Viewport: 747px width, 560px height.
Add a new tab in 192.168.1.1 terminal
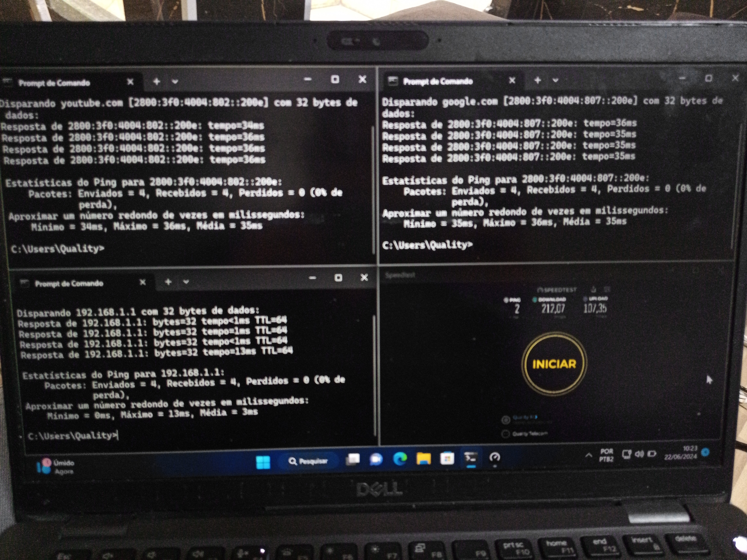(168, 282)
